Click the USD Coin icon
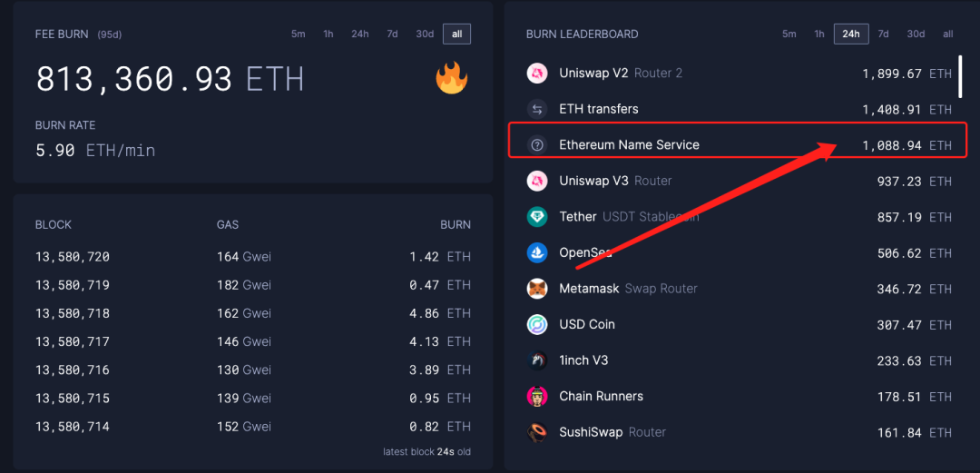 [x=537, y=324]
